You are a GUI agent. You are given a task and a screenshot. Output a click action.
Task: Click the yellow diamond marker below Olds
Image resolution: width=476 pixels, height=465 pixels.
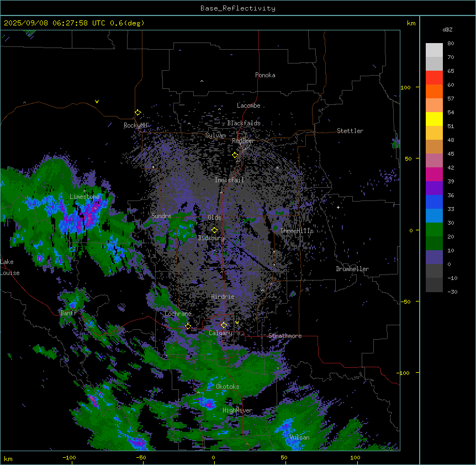pyautogui.click(x=214, y=230)
